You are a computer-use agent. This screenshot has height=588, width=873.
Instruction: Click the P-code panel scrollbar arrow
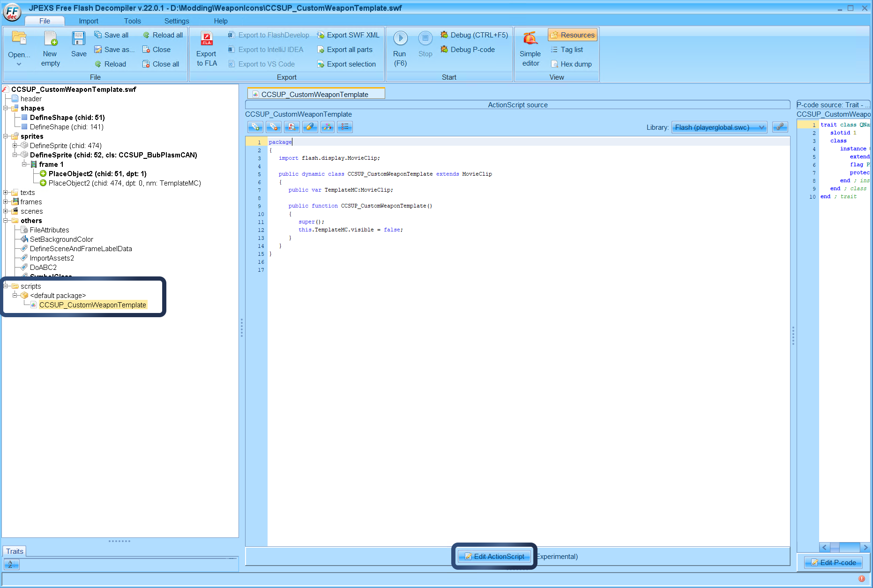tap(824, 547)
